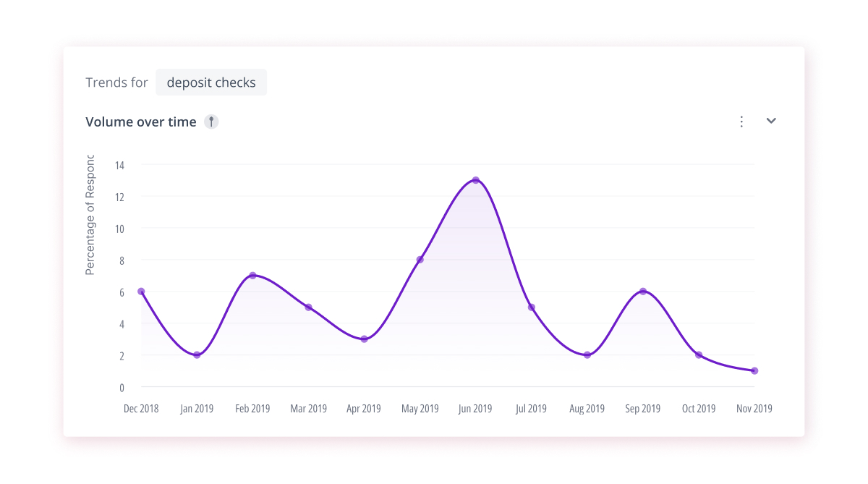Screen dimensions: 868x484
Task: Click the February 2019 data point
Action: coord(252,276)
